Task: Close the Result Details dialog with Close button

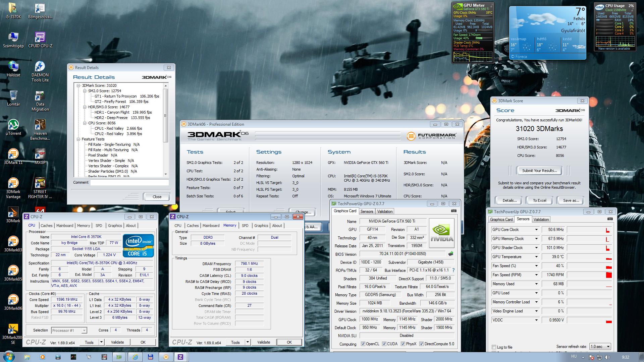Action: coord(157,197)
